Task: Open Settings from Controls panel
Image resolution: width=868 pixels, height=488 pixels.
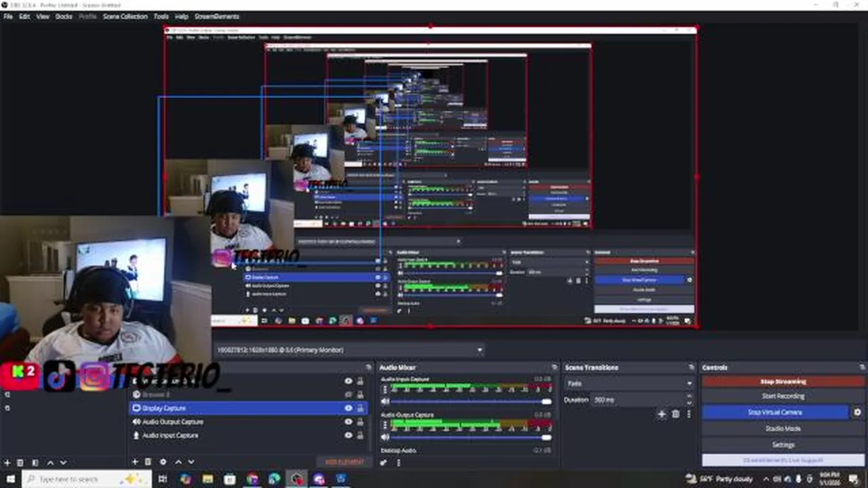Action: [x=783, y=445]
